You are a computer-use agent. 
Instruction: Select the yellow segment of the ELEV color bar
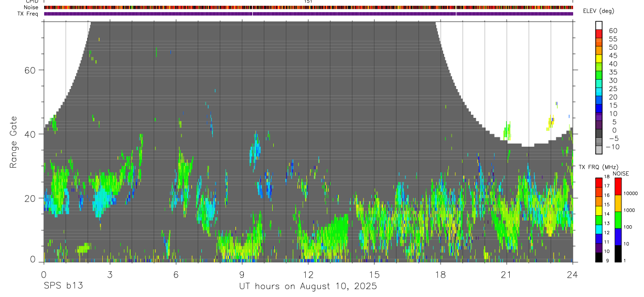pos(599,59)
